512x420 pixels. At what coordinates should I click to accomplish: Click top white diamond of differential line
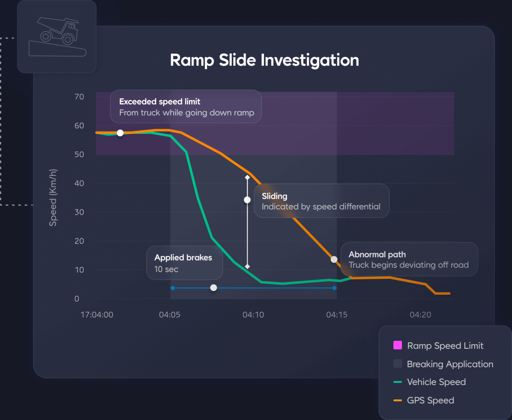[247, 178]
